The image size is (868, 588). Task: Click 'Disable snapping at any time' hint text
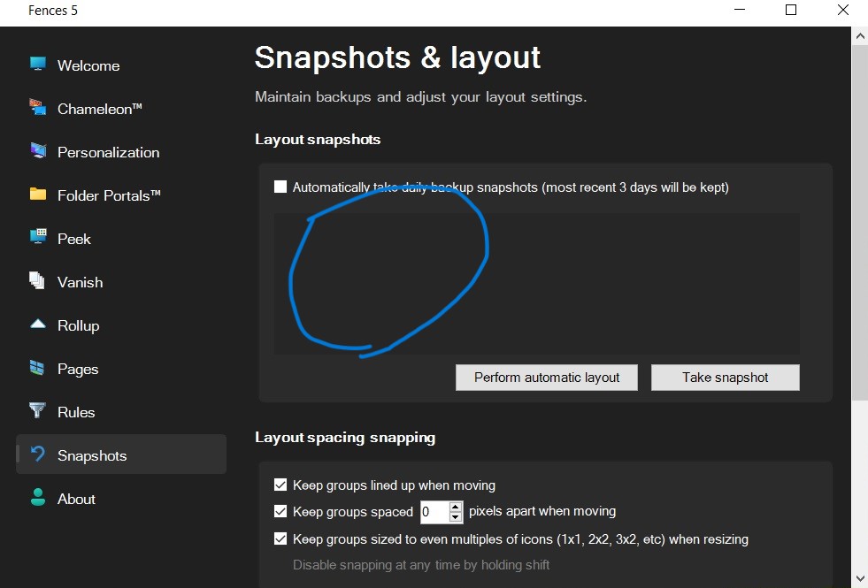[420, 565]
